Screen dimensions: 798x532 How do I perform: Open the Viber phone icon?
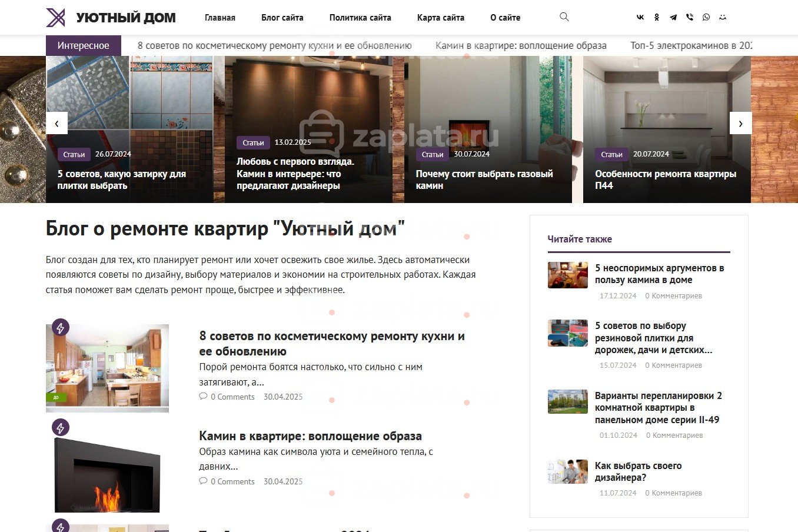click(690, 18)
